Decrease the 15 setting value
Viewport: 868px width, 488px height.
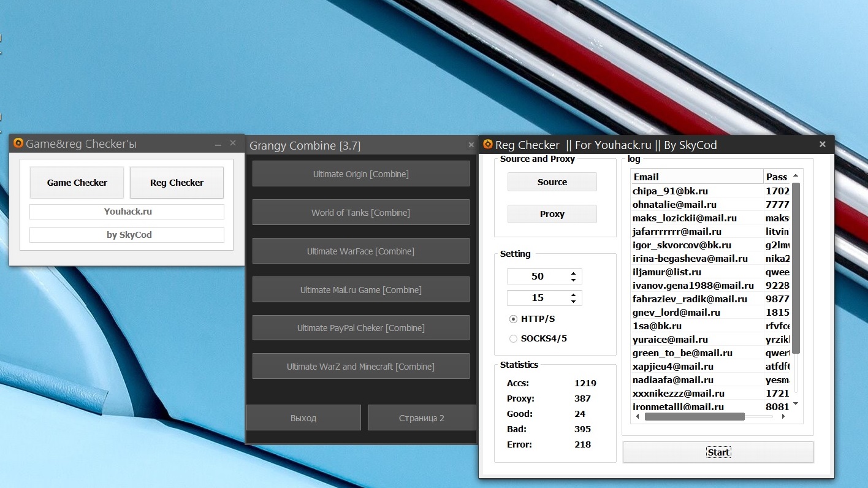573,302
